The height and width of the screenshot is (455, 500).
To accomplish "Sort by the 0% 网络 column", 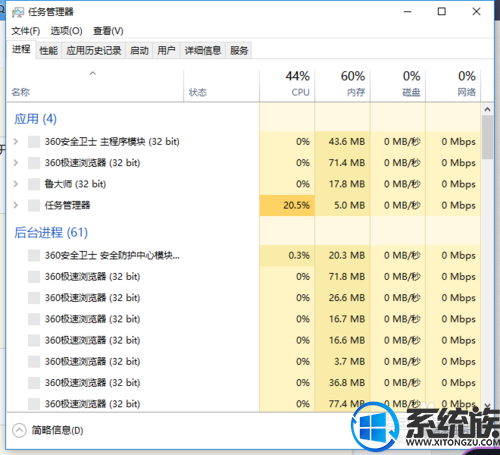I will click(453, 85).
